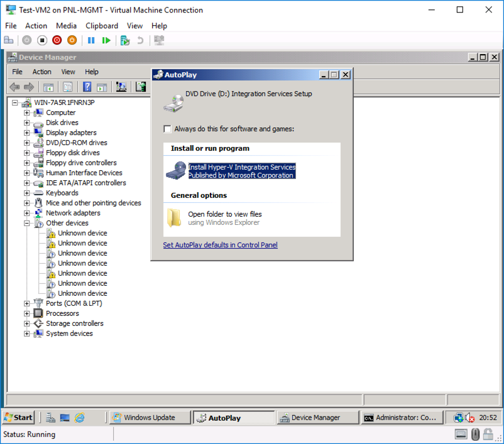Screen dimensions: 504x444
Task: Select the IDE ATA/ATAPI controllers tree item
Action: point(86,183)
